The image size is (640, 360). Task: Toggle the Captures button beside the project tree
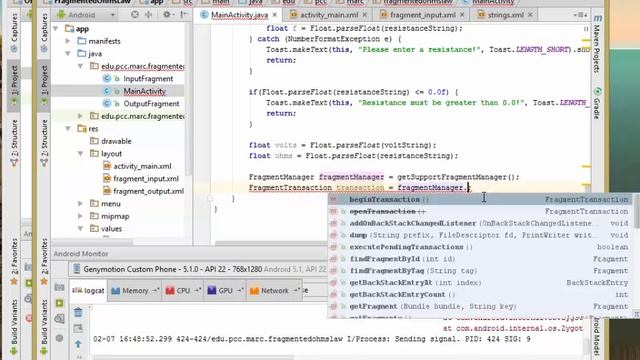pos(44,33)
